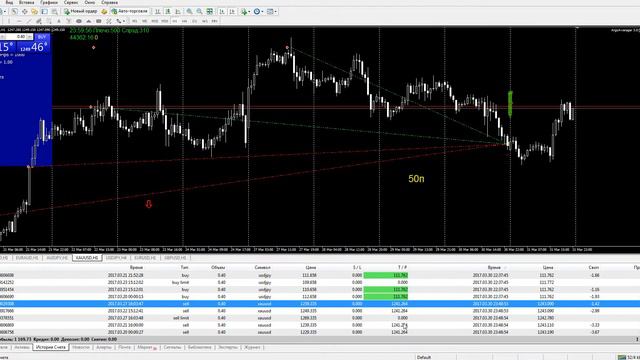
Task: Switch chart to line chart icon
Action: [178, 11]
